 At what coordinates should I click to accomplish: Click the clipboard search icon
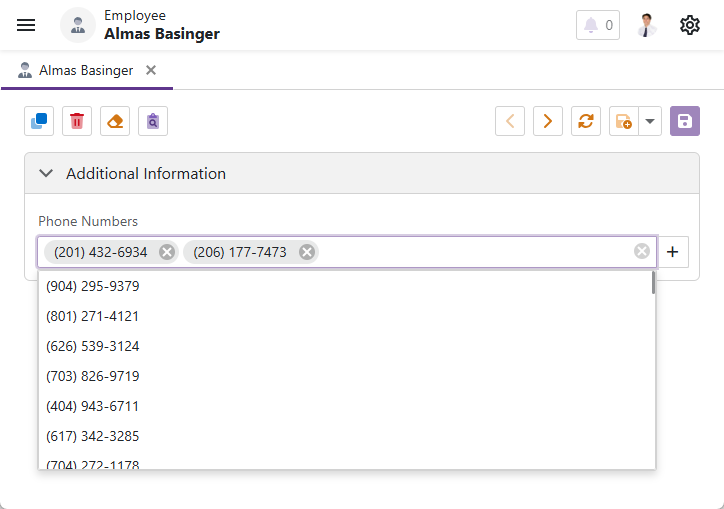click(x=153, y=121)
